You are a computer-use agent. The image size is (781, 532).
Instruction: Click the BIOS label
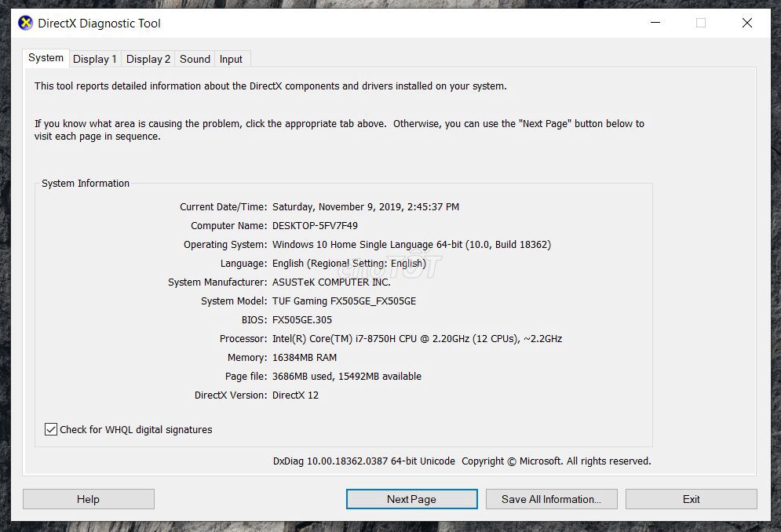point(254,320)
